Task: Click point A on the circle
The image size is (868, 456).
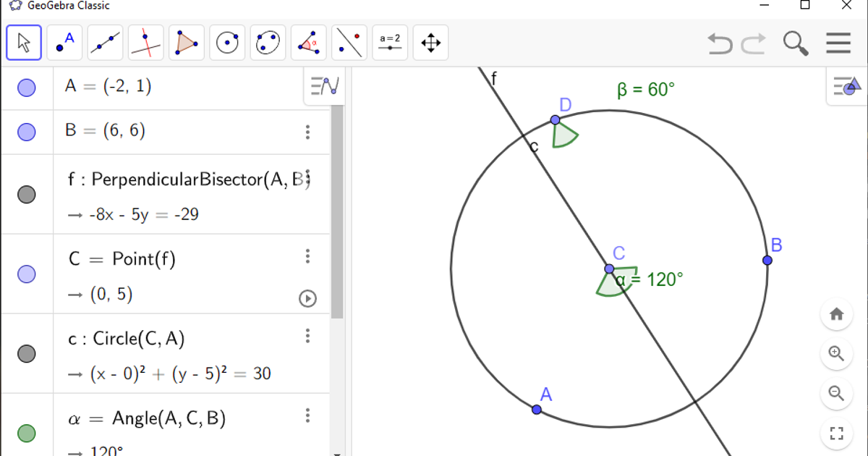Action: (537, 410)
